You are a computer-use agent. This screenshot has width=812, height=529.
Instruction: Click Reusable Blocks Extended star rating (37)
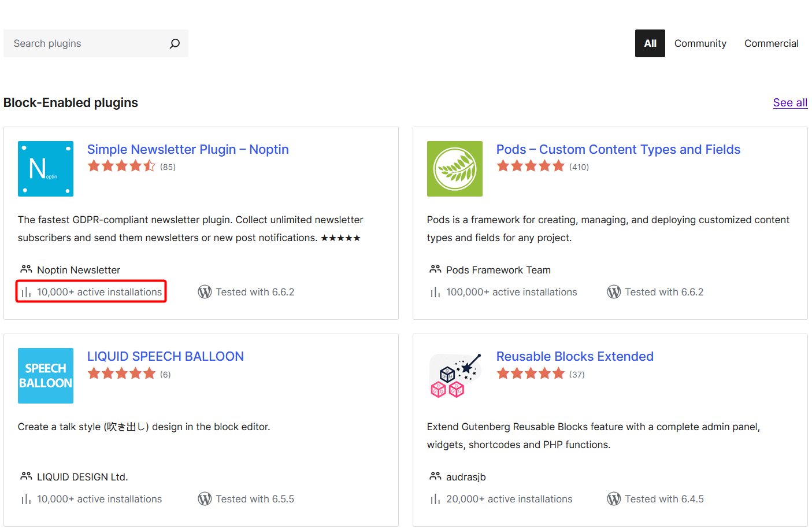(531, 373)
